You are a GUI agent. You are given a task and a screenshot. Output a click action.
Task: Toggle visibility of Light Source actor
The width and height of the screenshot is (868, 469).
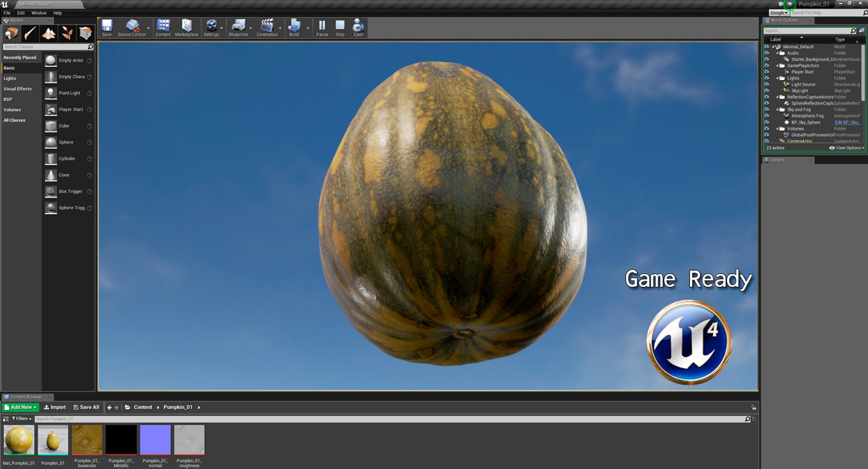[x=766, y=84]
